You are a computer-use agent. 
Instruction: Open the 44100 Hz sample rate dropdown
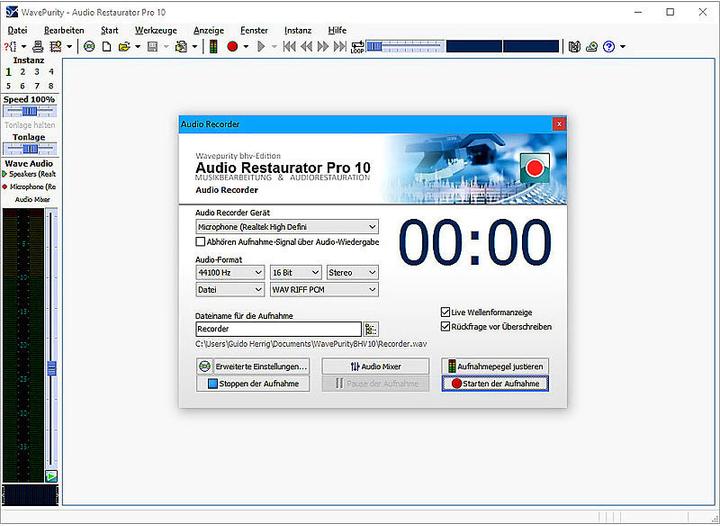pyautogui.click(x=230, y=273)
